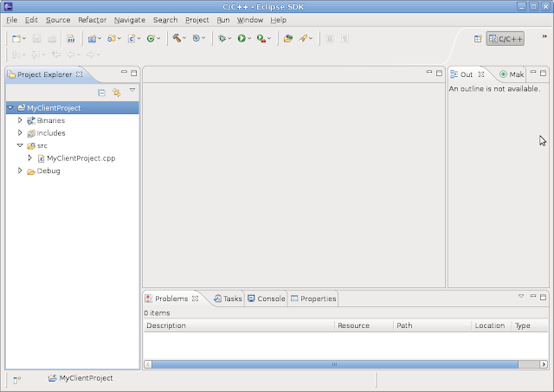The width and height of the screenshot is (554, 392).
Task: Expand the Includes node
Action: pos(20,132)
